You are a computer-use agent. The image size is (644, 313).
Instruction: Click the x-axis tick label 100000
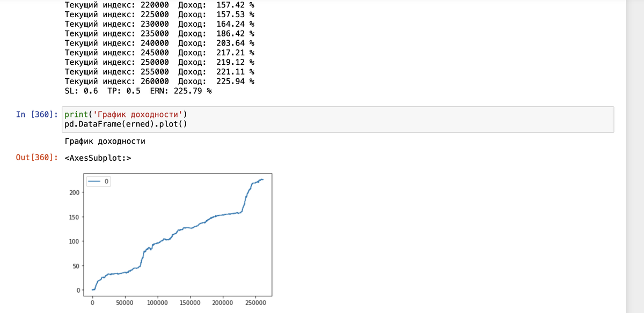coord(158,303)
